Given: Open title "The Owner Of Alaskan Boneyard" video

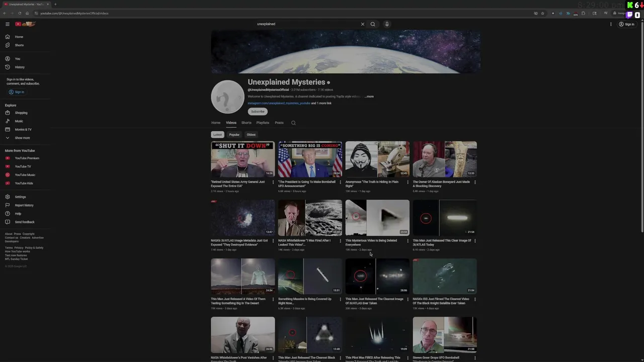Looking at the screenshot, I should point(441,184).
